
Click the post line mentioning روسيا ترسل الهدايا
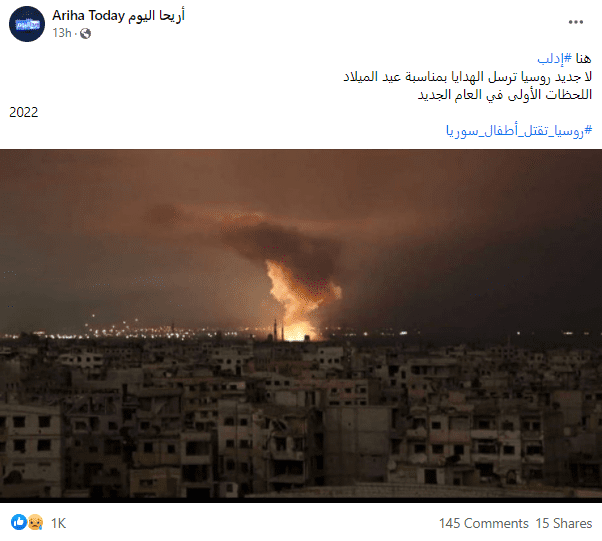point(468,77)
